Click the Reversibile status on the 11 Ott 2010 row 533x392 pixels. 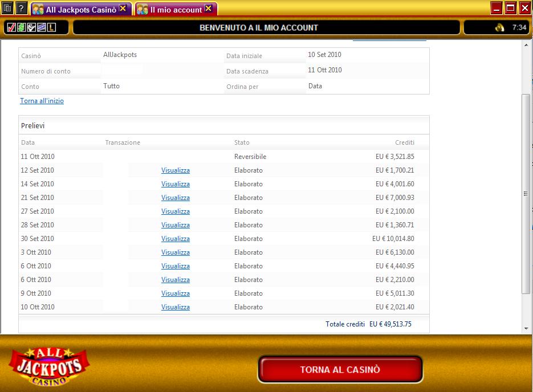(x=250, y=157)
